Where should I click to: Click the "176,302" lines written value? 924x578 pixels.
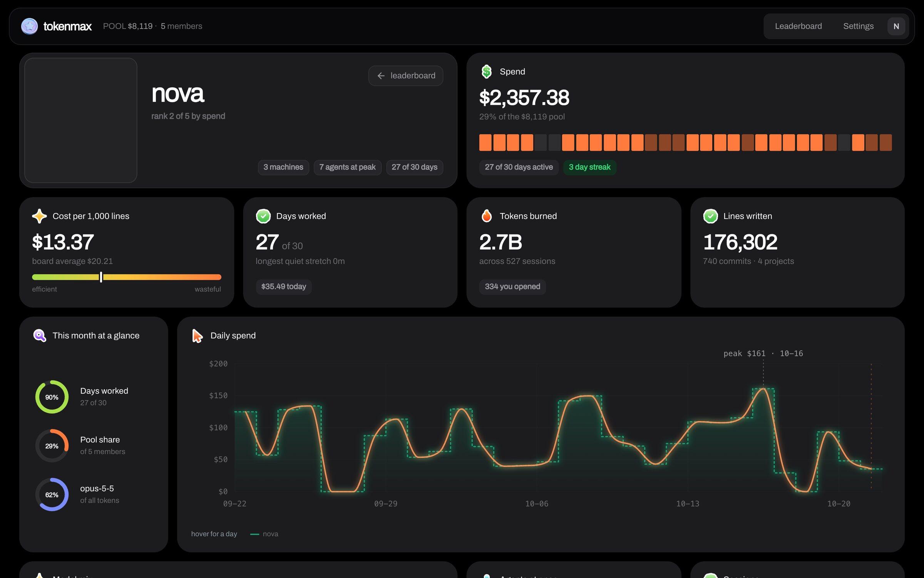(740, 242)
